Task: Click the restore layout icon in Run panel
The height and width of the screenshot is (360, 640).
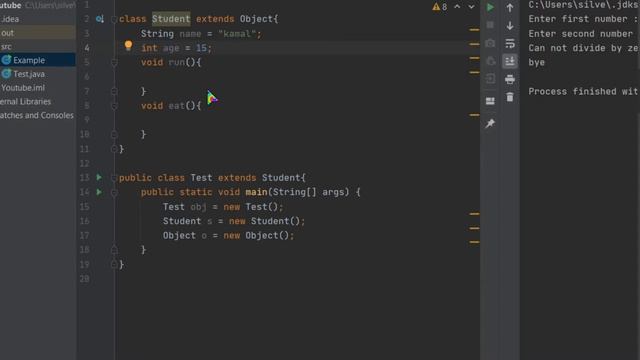Action: pos(490,101)
